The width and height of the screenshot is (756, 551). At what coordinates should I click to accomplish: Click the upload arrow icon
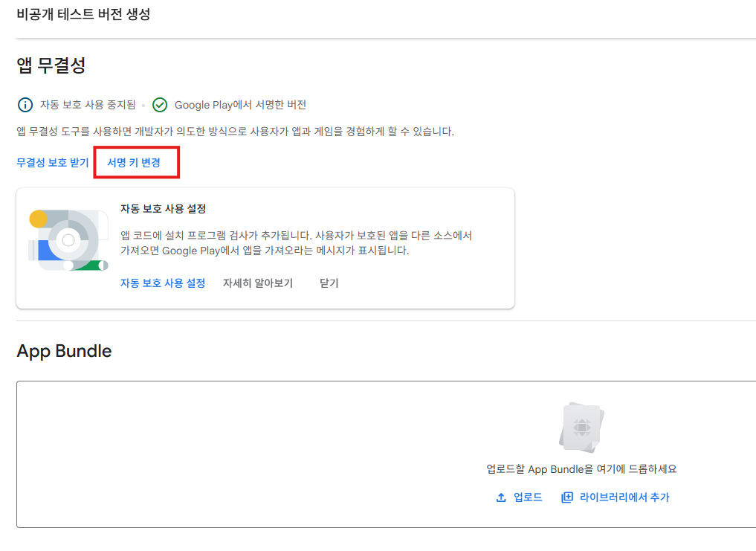point(501,497)
